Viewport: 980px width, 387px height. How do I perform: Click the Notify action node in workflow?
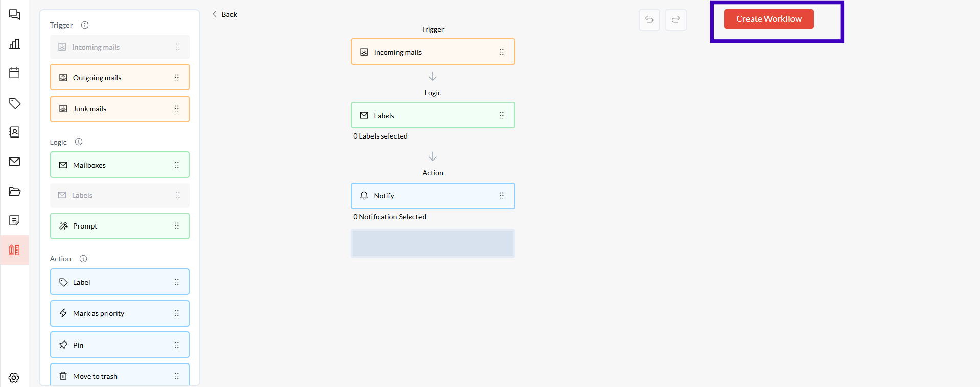point(432,196)
